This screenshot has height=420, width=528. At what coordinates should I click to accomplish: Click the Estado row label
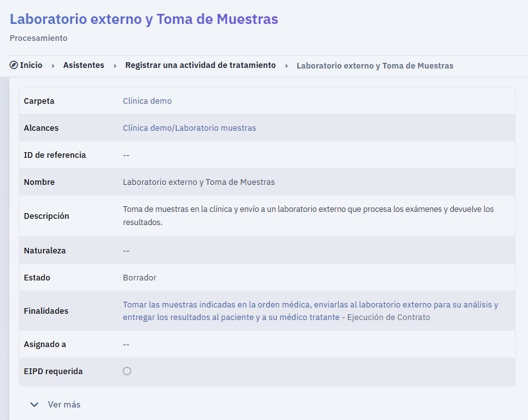tap(37, 277)
